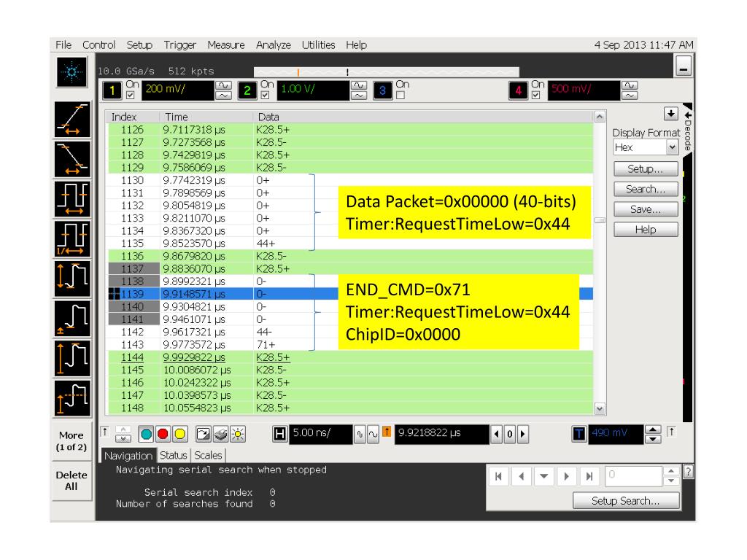
Task: Open the Utilities menu
Action: (318, 44)
